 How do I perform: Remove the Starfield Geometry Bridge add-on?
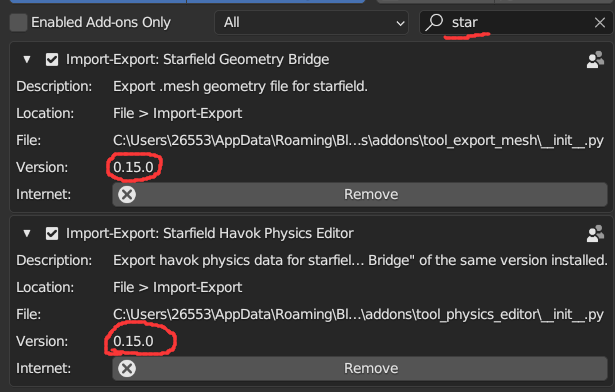pyautogui.click(x=360, y=194)
